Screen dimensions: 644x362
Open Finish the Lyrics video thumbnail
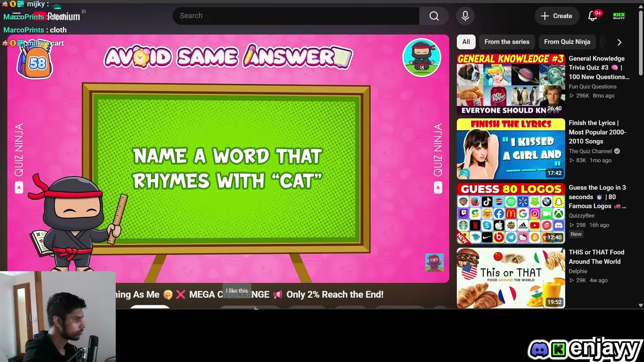coord(511,149)
